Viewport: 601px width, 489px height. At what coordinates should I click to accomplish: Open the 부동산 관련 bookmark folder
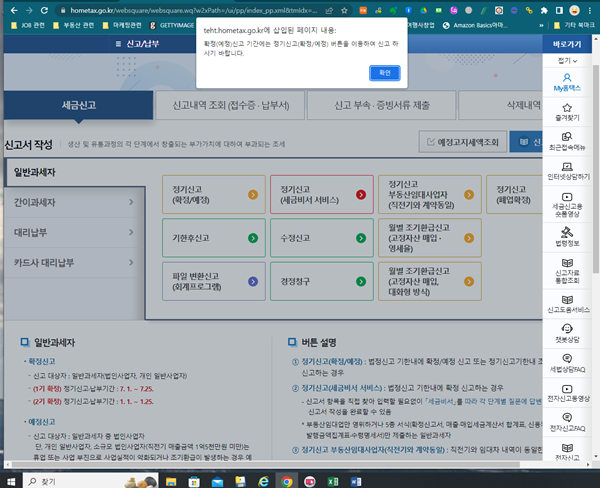point(74,25)
